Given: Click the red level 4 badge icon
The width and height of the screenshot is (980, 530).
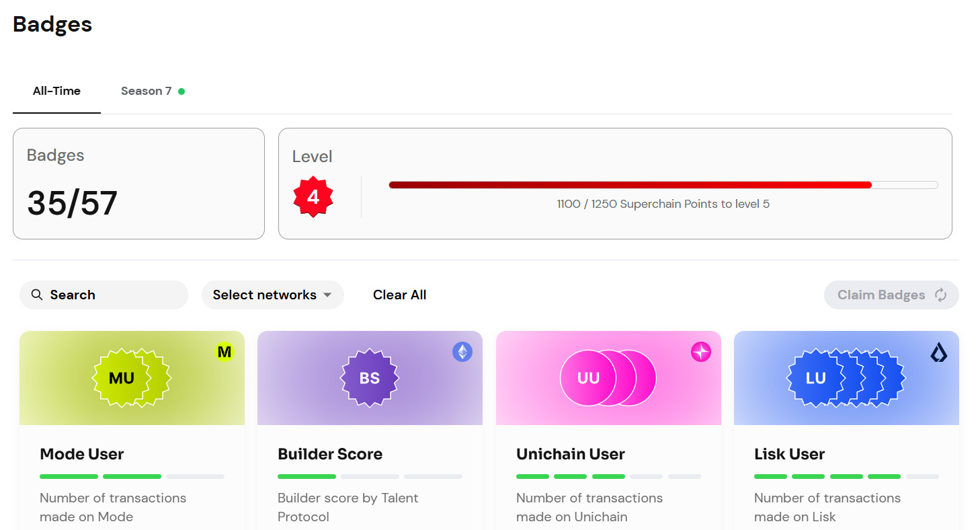Looking at the screenshot, I should pyautogui.click(x=313, y=197).
